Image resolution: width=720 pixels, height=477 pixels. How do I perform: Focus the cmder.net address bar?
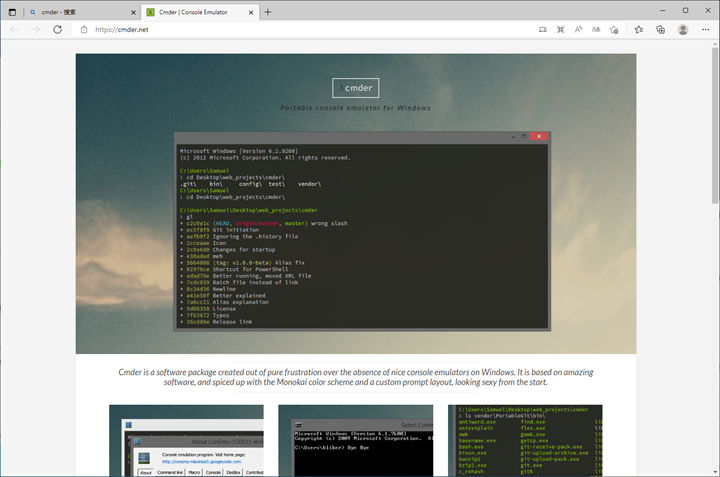(x=303, y=29)
